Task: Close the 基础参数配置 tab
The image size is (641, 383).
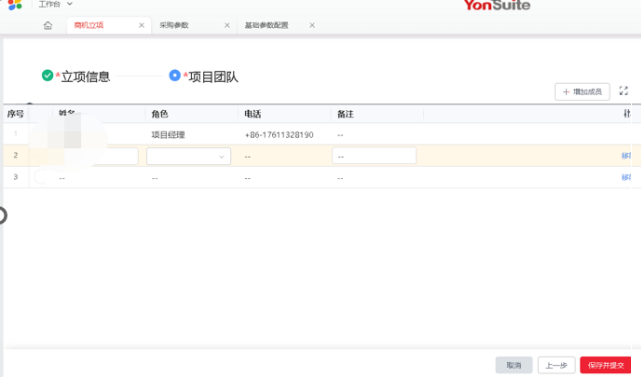Action: coord(312,25)
